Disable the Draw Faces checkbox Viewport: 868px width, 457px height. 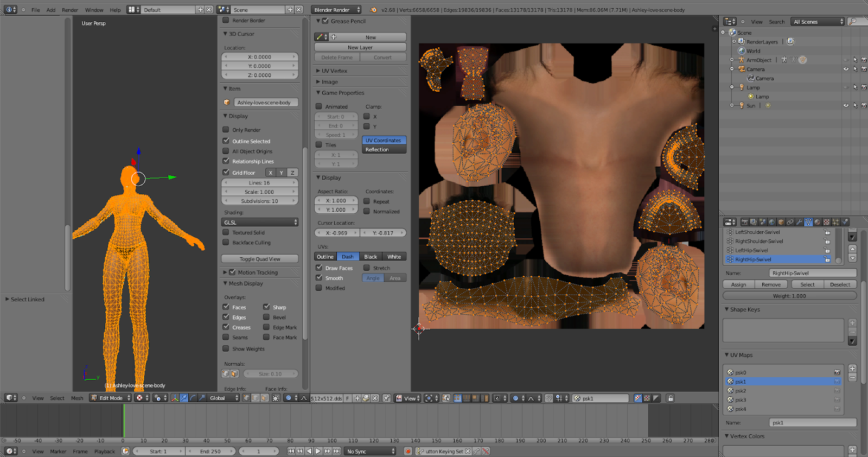click(319, 268)
